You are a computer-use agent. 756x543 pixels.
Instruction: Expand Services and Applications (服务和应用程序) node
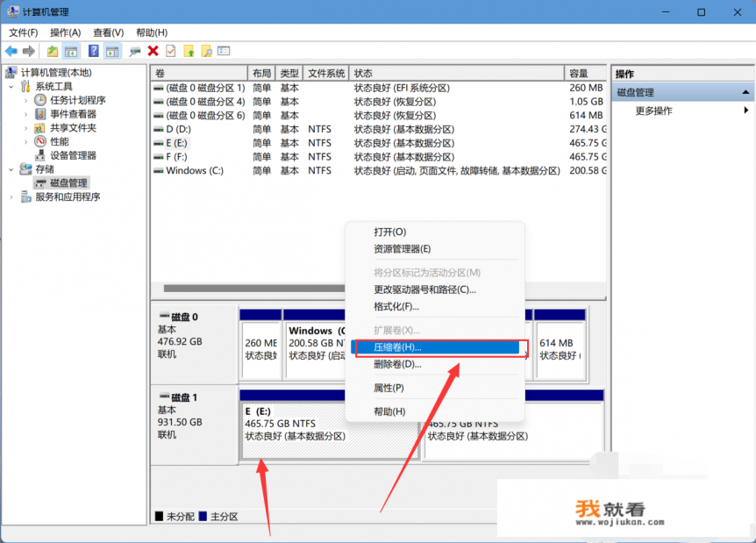tap(11, 197)
